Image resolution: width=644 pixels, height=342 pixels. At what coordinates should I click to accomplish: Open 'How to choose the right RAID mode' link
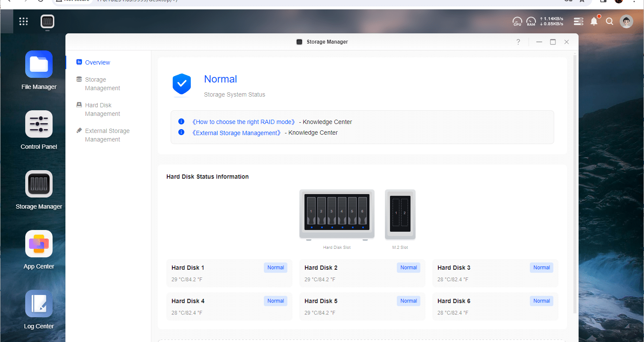(x=243, y=122)
